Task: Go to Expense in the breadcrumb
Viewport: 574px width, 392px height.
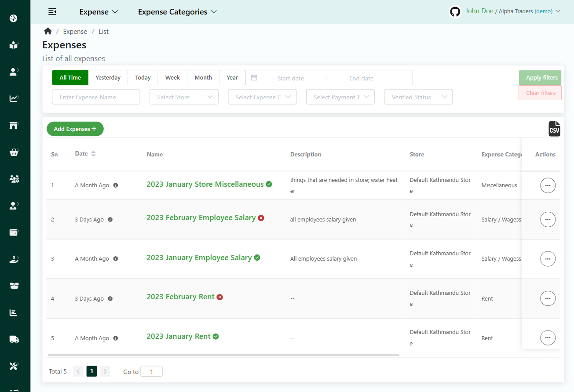Action: pos(75,32)
